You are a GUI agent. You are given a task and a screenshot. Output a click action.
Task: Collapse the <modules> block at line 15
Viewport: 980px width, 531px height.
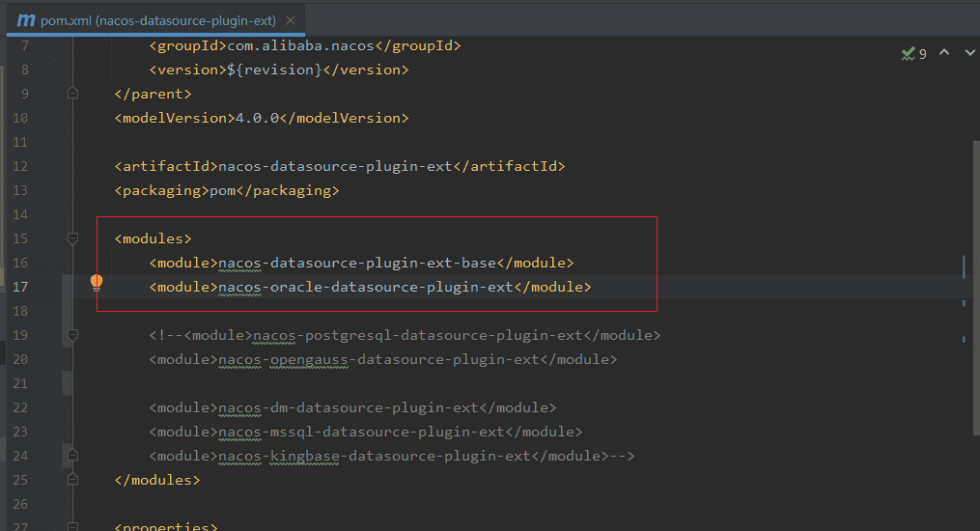click(x=72, y=238)
